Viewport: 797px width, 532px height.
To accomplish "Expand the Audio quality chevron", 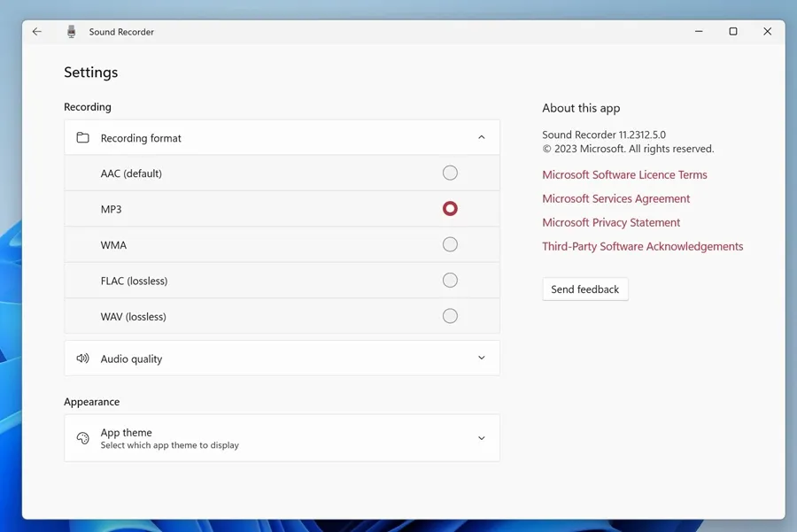I will [x=482, y=358].
